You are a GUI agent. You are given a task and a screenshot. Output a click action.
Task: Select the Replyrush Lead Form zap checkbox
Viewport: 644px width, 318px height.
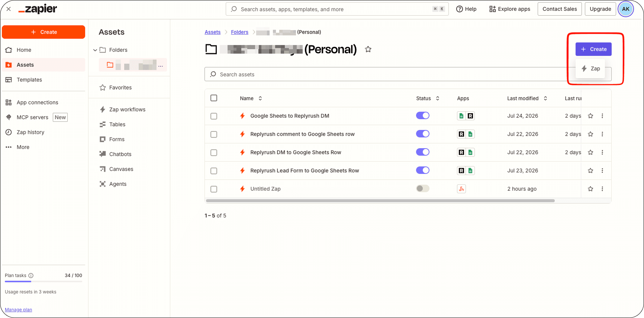point(214,171)
